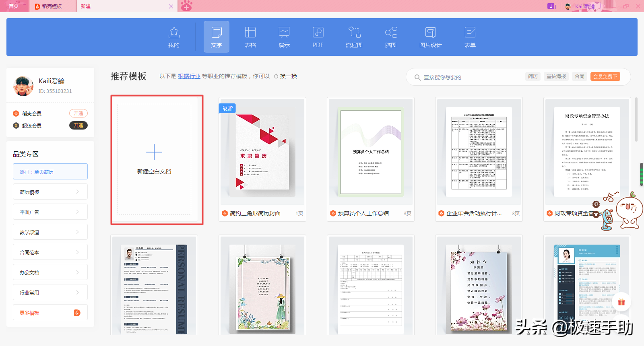Select the 表单 form type
Viewport: 644px width, 346px height.
click(x=470, y=37)
